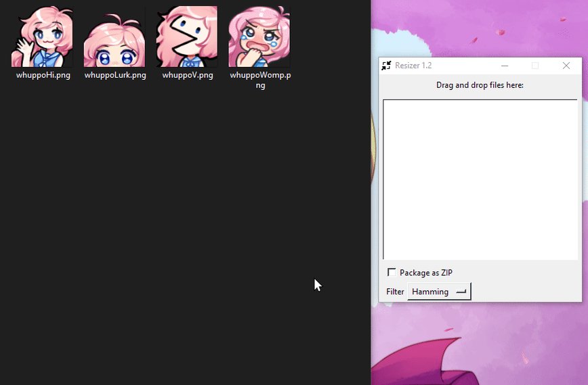Image resolution: width=588 pixels, height=385 pixels.
Task: Enable the Package as ZIP checkbox
Action: (x=392, y=272)
